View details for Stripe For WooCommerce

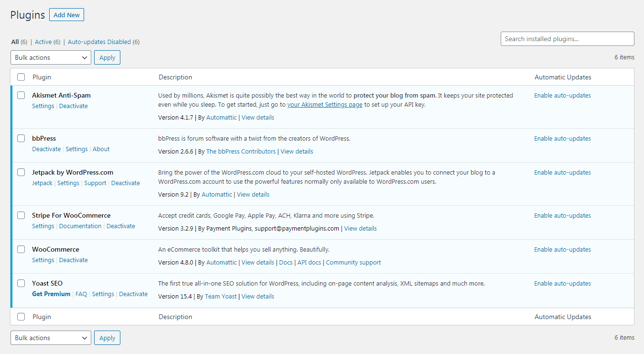pyautogui.click(x=361, y=228)
